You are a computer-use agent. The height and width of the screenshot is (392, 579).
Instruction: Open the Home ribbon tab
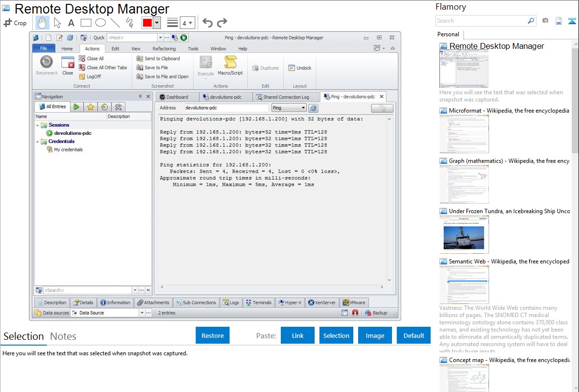click(67, 48)
